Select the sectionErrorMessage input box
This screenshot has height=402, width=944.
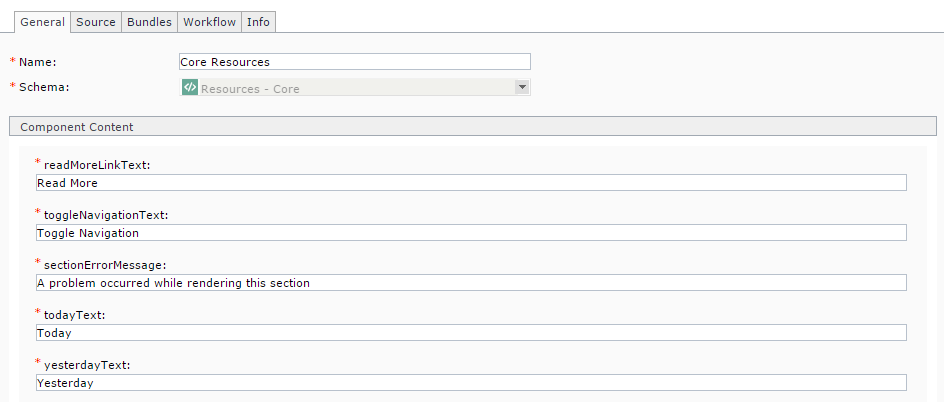coord(470,283)
